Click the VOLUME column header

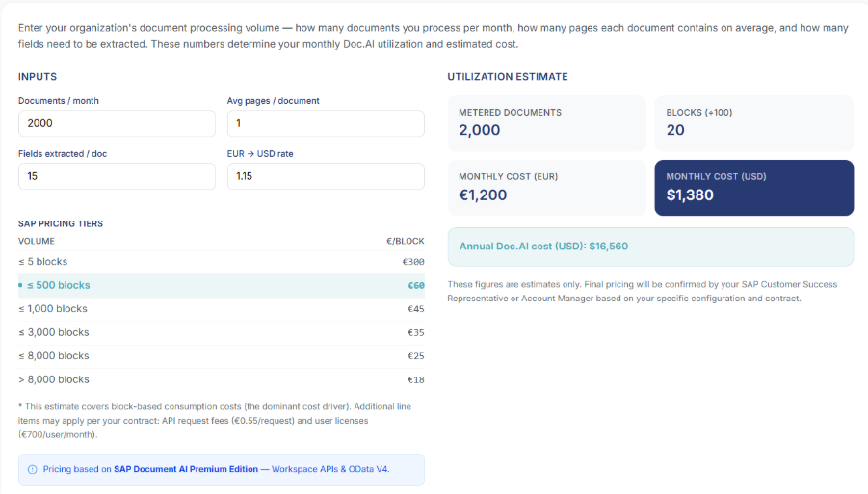click(37, 241)
